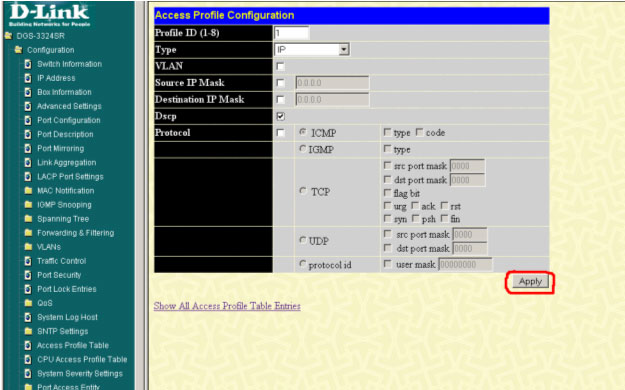Tick the Source IP Mask checkbox
The width and height of the screenshot is (625, 390).
(281, 83)
